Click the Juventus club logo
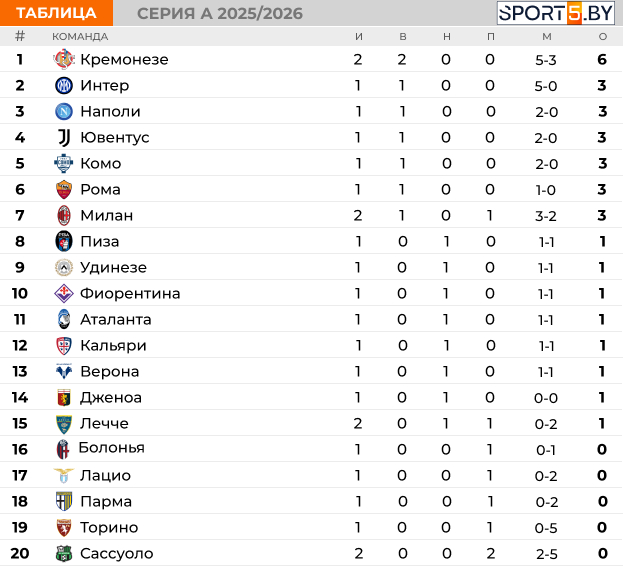The image size is (623, 566). point(64,137)
